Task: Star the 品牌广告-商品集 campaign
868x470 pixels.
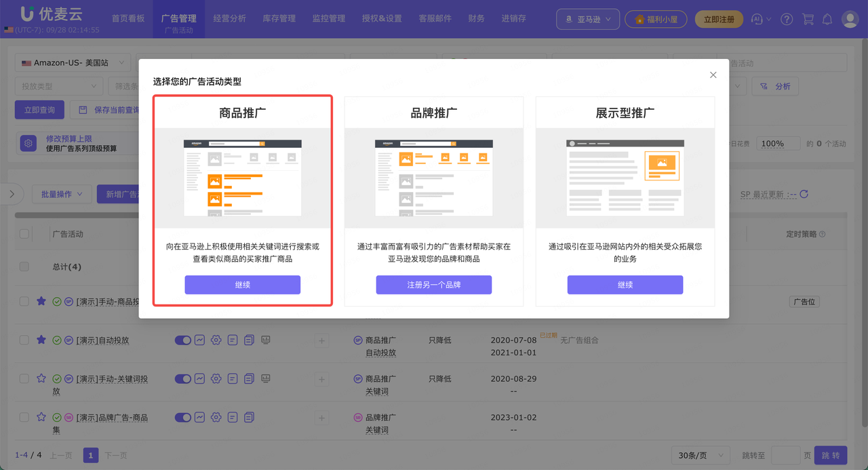Action: coord(41,417)
